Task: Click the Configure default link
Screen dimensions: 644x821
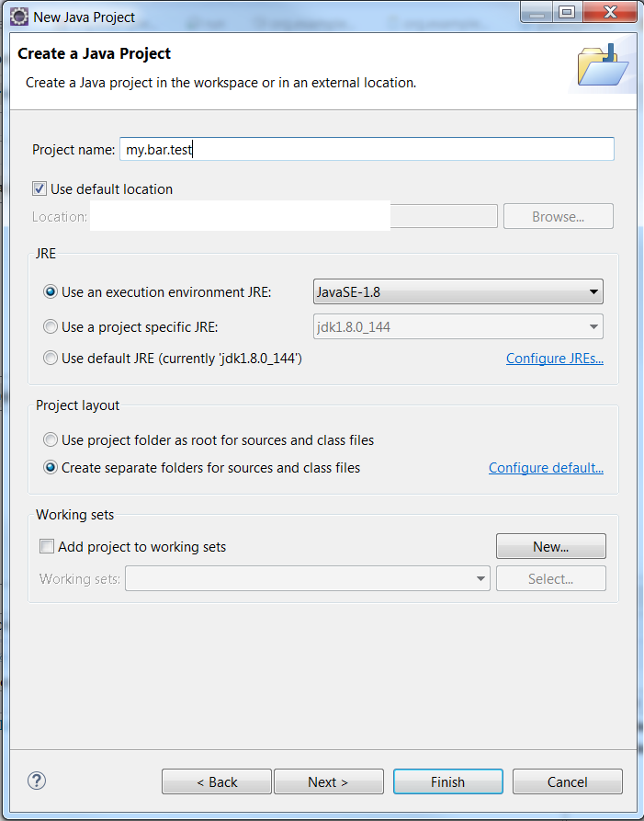Action: tap(546, 467)
